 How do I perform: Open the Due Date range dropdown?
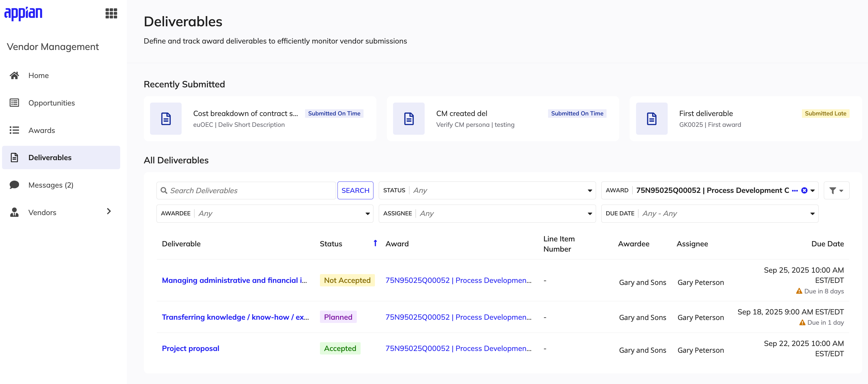coord(709,214)
